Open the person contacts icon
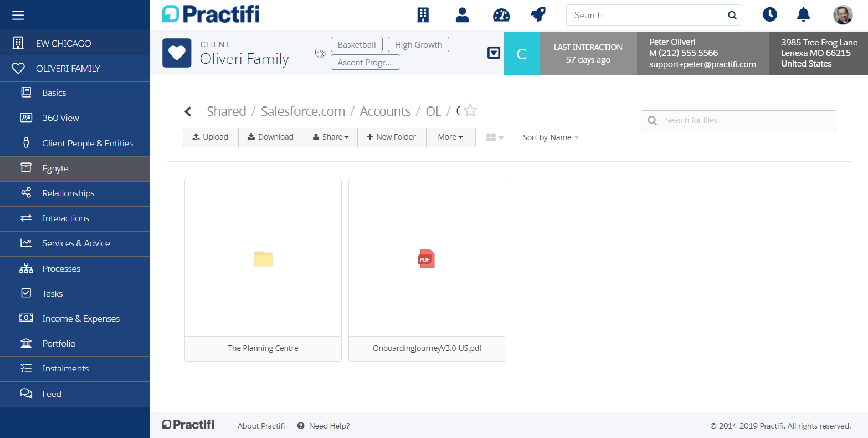This screenshot has width=868, height=438. pos(462,15)
